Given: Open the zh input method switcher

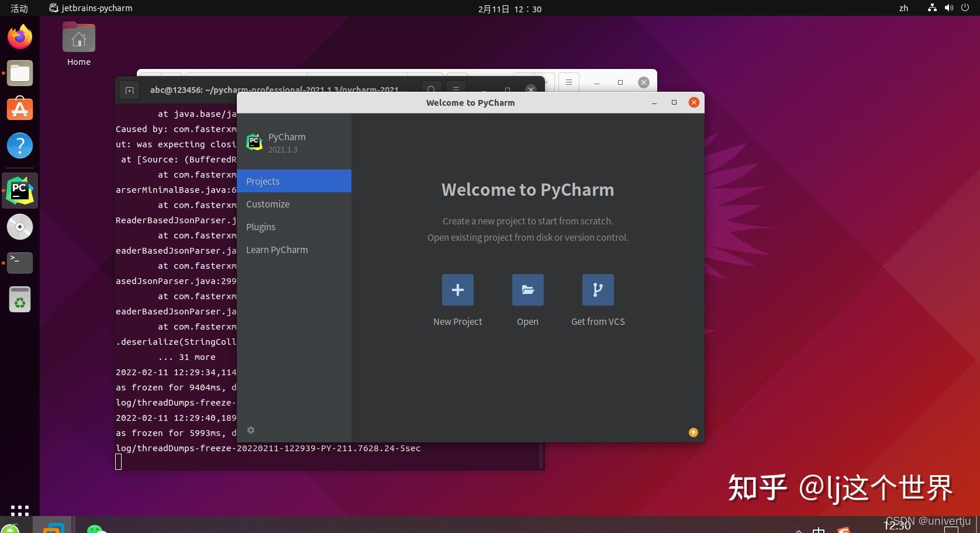Looking at the screenshot, I should pyautogui.click(x=903, y=8).
